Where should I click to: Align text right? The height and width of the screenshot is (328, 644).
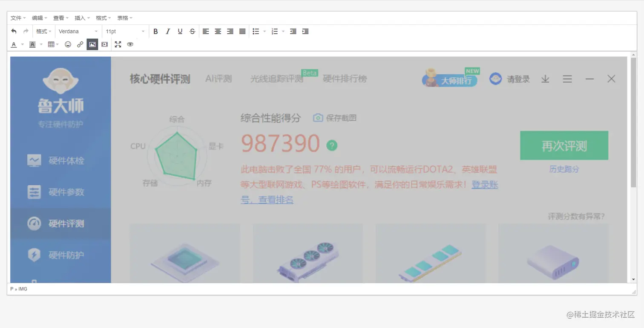[230, 31]
